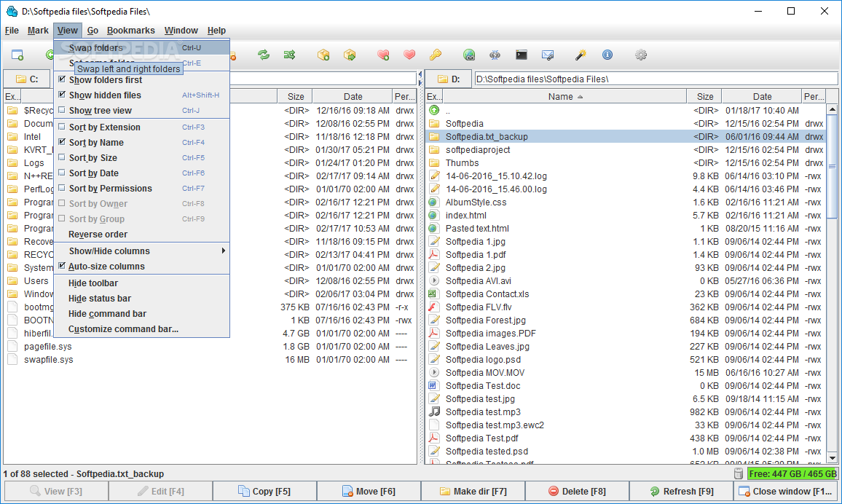
Task: Click the Email files envelope icon
Action: (547, 55)
